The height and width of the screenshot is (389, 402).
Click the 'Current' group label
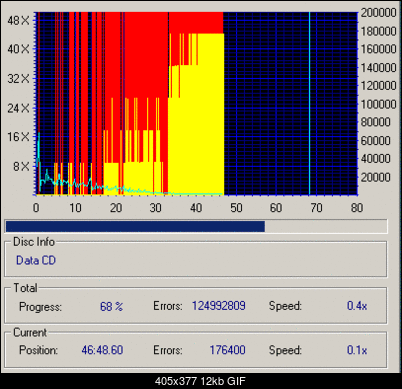(30, 332)
